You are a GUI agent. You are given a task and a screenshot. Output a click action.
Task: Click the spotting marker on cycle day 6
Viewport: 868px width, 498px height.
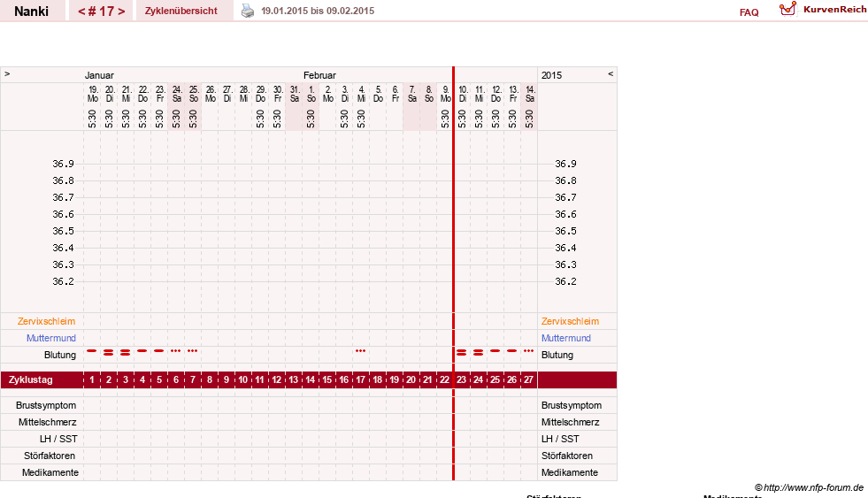175,351
